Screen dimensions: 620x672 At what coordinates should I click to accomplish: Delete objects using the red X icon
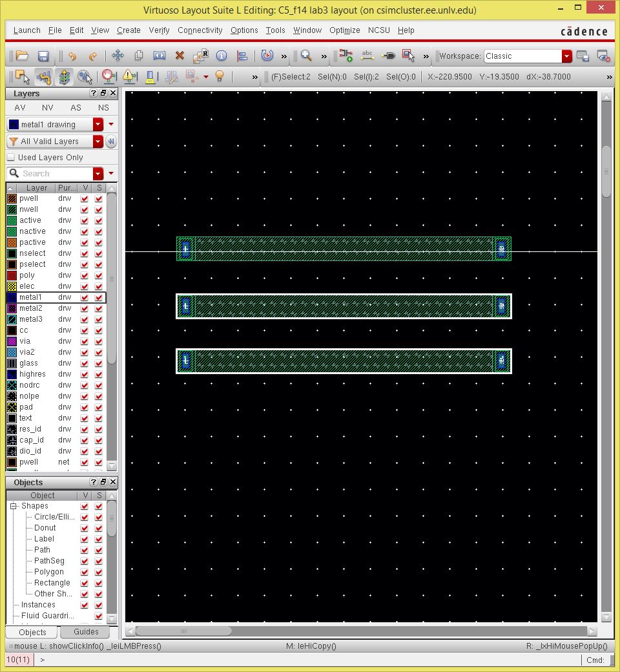[x=178, y=56]
